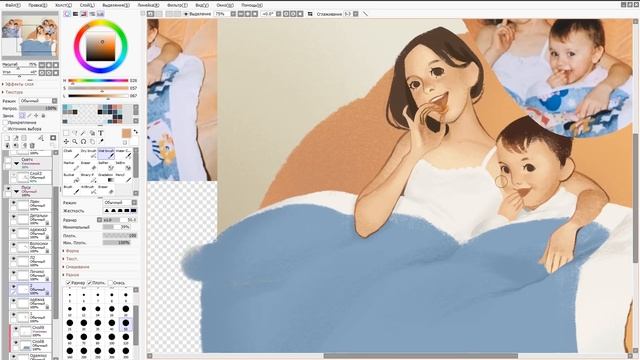Image resolution: width=640 pixels, height=360 pixels.
Task: Open the Правка menu
Action: pyautogui.click(x=38, y=5)
